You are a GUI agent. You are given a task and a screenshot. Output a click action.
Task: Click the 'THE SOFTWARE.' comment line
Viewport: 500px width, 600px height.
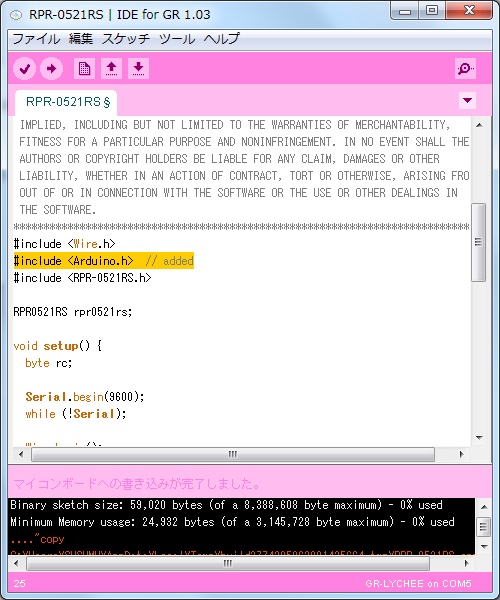tap(58, 210)
